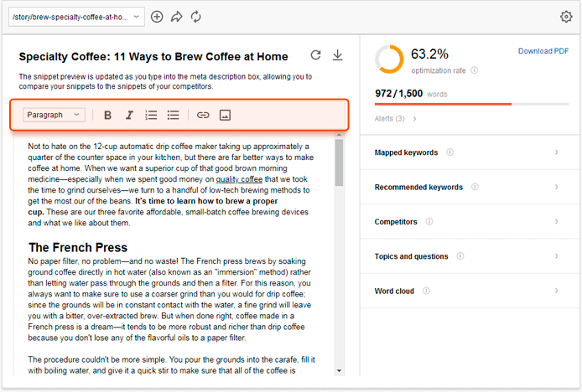Insert a bulleted list
Image resolution: width=582 pixels, height=392 pixels.
173,115
